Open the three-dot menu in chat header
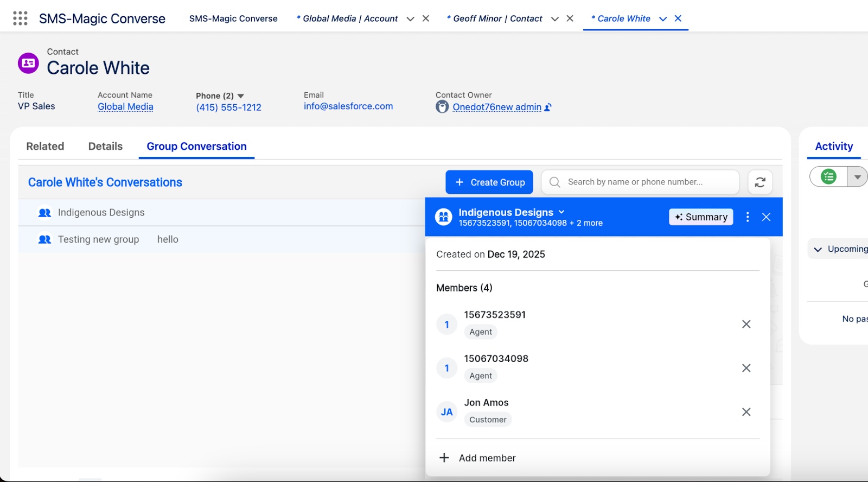This screenshot has height=482, width=868. [748, 217]
